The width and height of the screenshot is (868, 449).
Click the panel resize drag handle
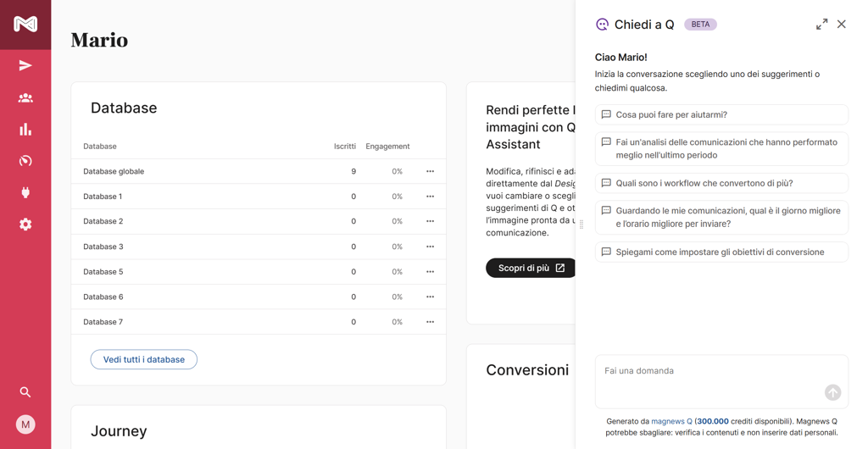pos(581,224)
